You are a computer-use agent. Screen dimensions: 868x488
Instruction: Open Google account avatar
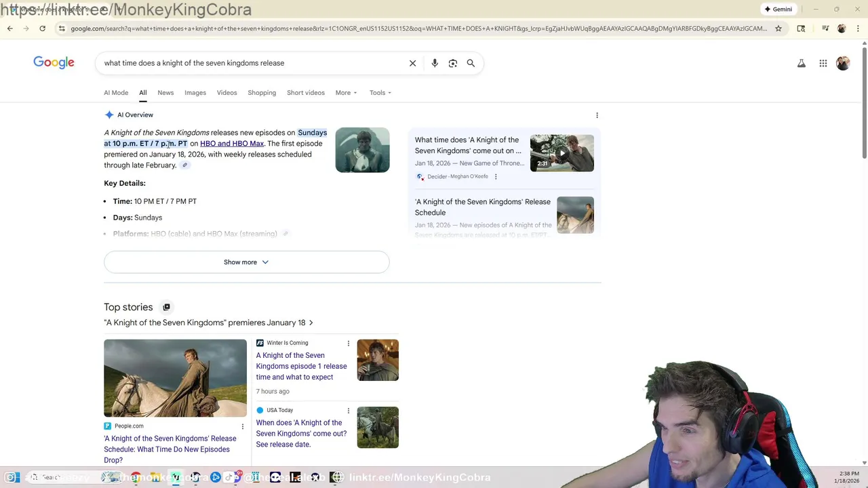point(843,63)
